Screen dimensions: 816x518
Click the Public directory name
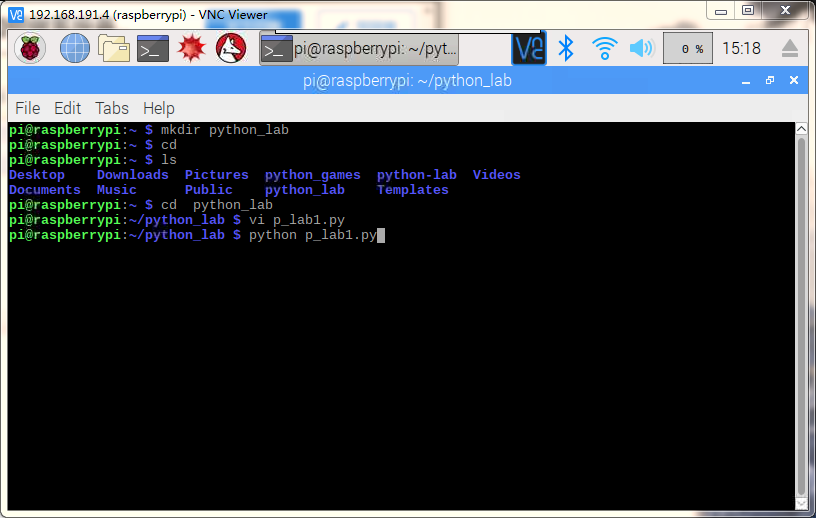[209, 190]
